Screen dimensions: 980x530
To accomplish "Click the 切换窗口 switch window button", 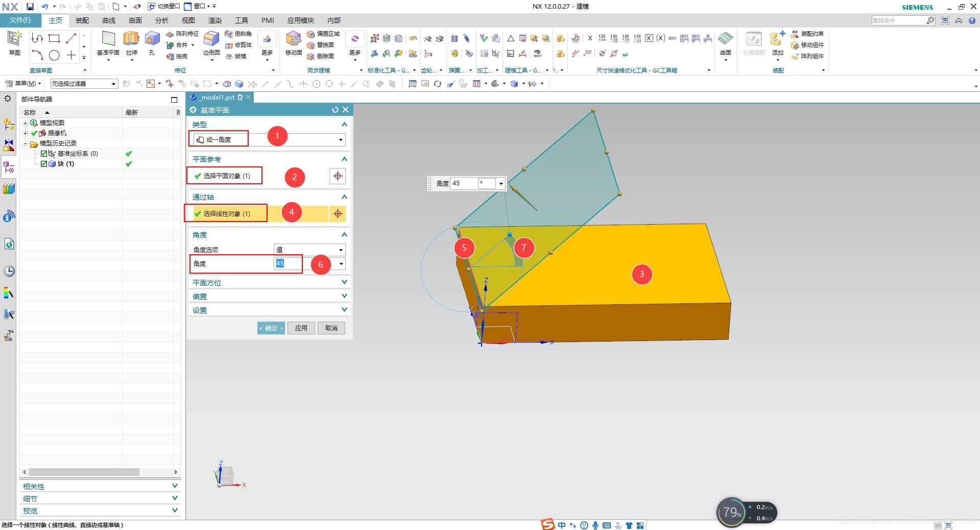I will (164, 7).
